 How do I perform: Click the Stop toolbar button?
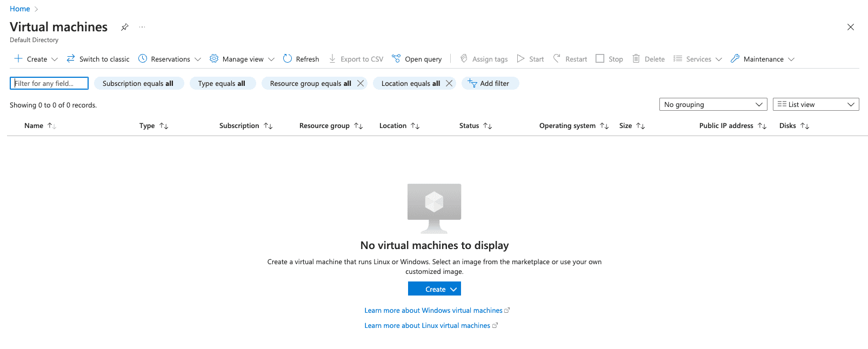click(609, 59)
